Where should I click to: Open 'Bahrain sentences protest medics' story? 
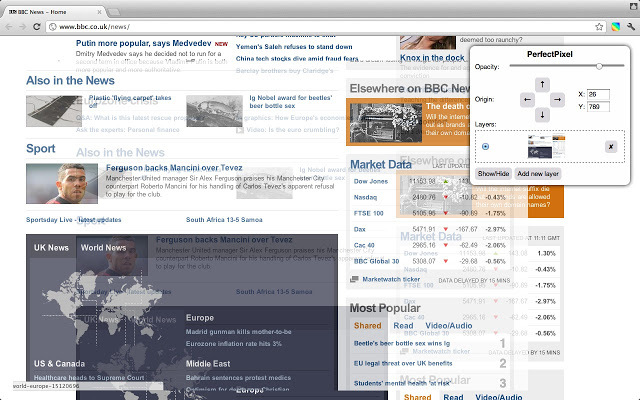tap(238, 378)
